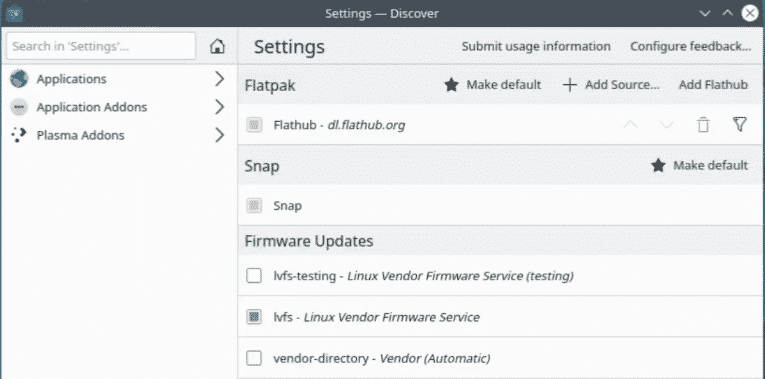Screen dimensions: 765x379
Task: Toggle the Flathub source checkbox
Action: coord(254,125)
